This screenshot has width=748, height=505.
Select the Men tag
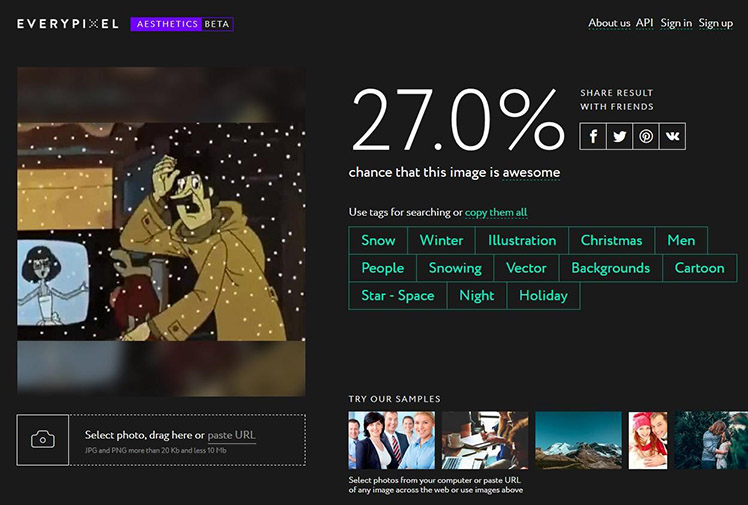coord(681,240)
